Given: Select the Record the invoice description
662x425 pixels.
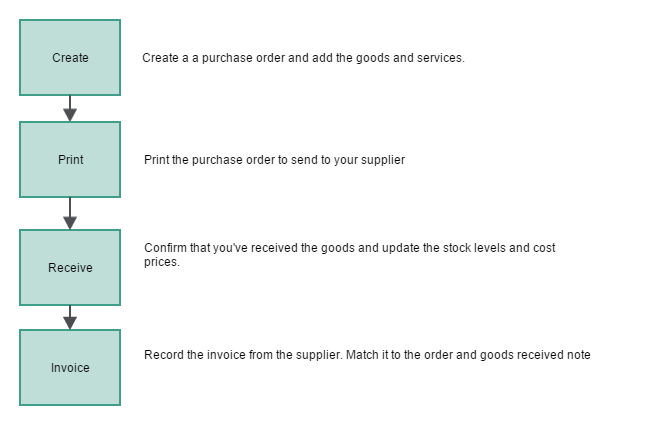Looking at the screenshot, I should coord(367,355).
